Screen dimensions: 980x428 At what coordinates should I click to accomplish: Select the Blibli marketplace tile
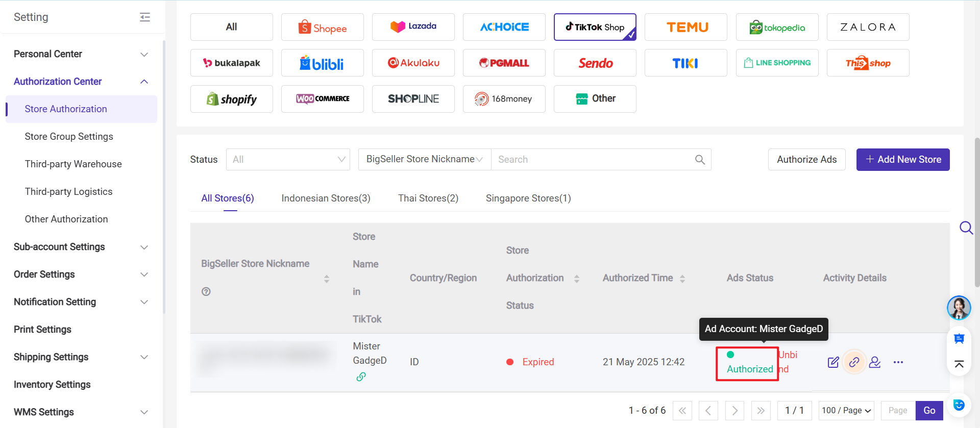pos(323,63)
